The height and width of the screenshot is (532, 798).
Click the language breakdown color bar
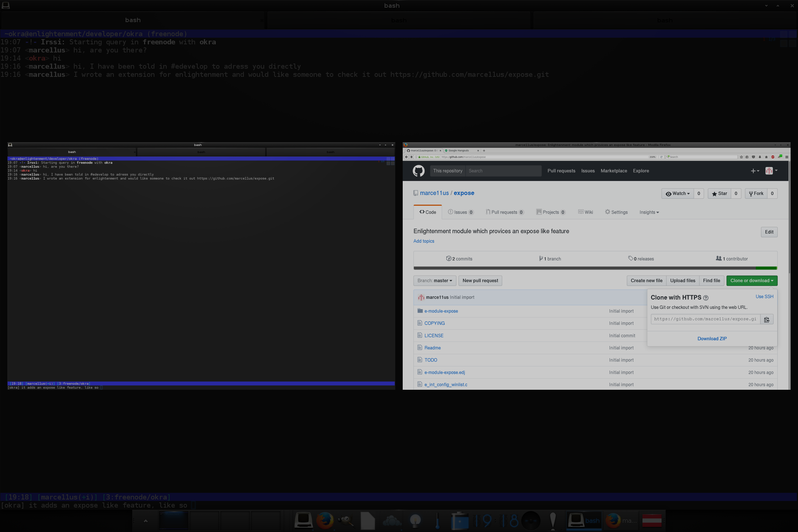point(595,268)
